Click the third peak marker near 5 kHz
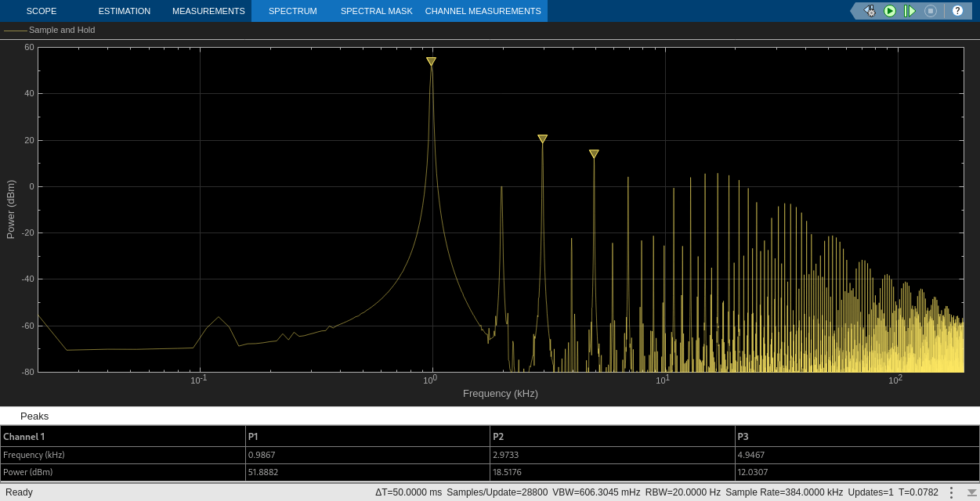 tap(594, 154)
